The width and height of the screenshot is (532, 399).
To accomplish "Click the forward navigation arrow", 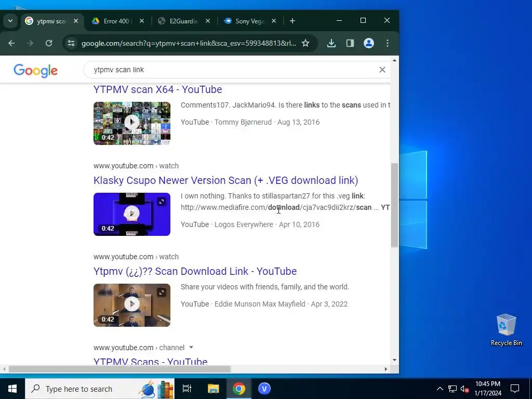I will (30, 43).
